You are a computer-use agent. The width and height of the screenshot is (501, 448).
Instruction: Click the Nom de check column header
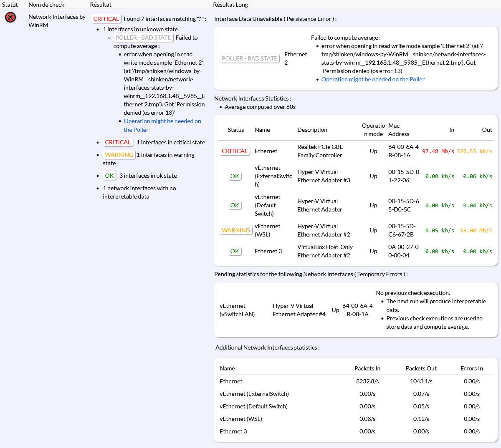coord(46,5)
